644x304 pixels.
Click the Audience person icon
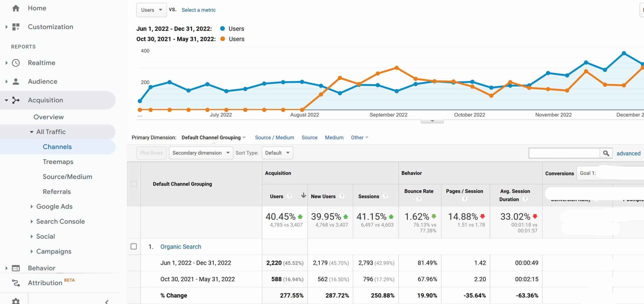click(16, 81)
